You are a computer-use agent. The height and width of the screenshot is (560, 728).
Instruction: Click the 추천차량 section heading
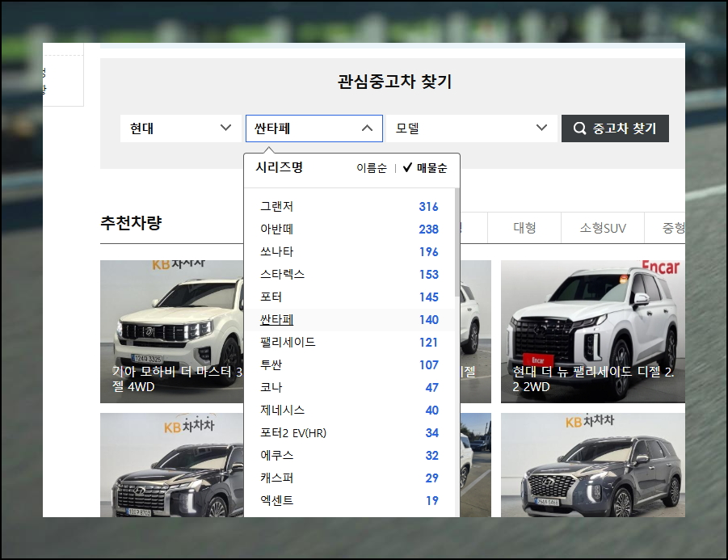(x=131, y=223)
